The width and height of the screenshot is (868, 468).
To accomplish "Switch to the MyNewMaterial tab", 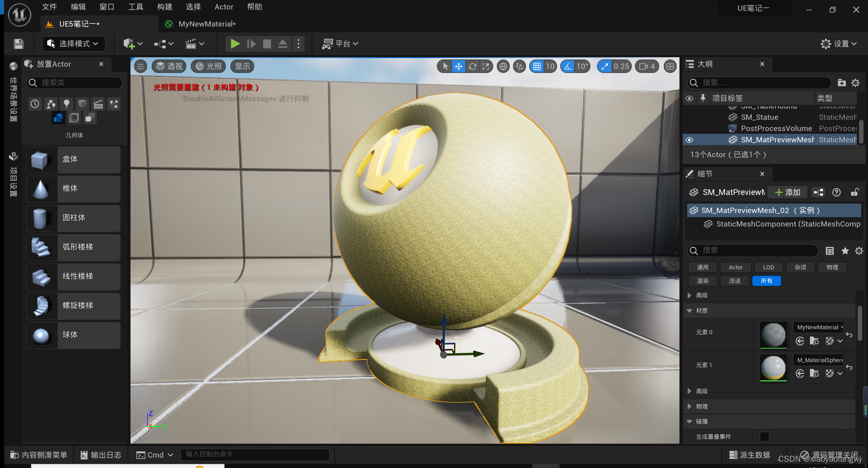I will tap(207, 24).
